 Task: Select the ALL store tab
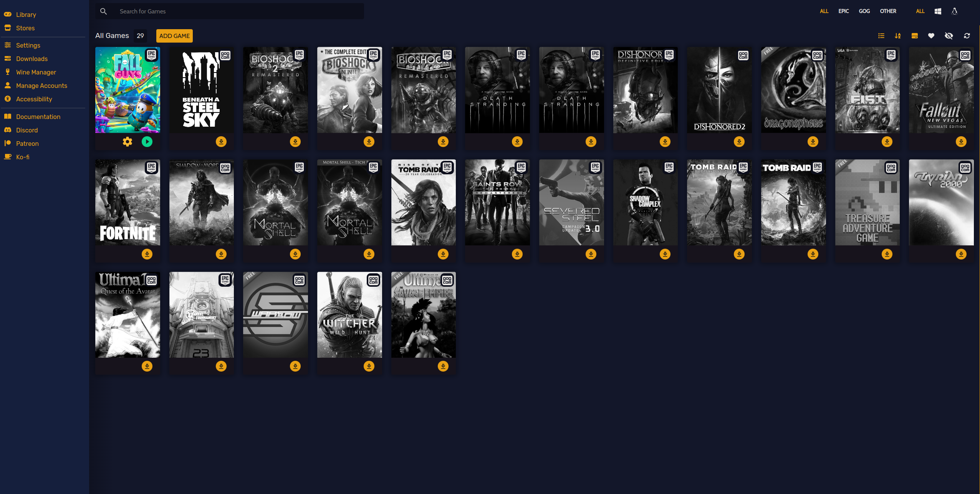824,12
